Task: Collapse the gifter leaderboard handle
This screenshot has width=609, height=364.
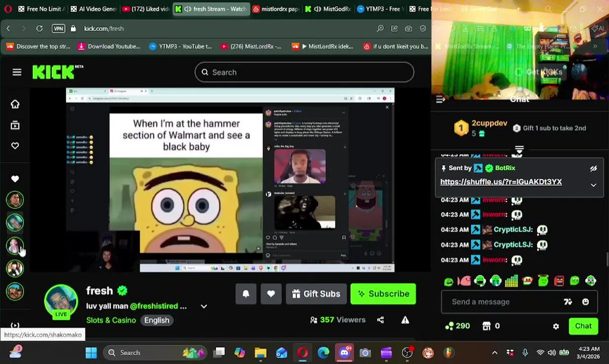Action: 519,150
